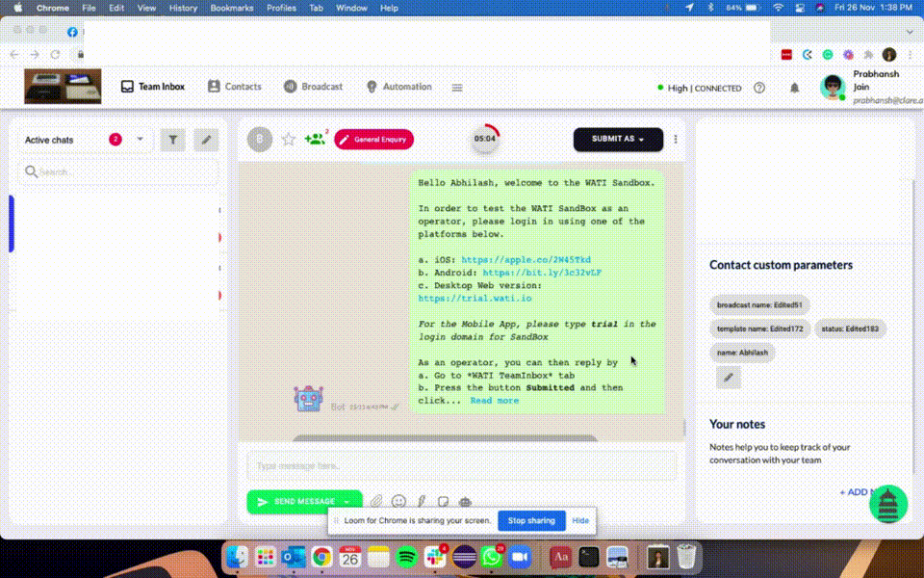Click the WATI logo thumbnail
This screenshot has height=578, width=924.
point(63,86)
